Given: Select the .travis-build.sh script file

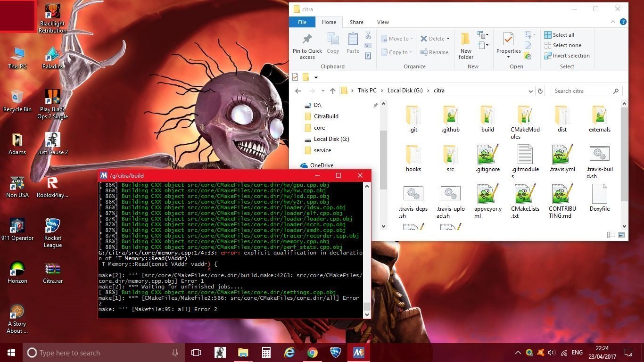Looking at the screenshot, I should (599, 162).
